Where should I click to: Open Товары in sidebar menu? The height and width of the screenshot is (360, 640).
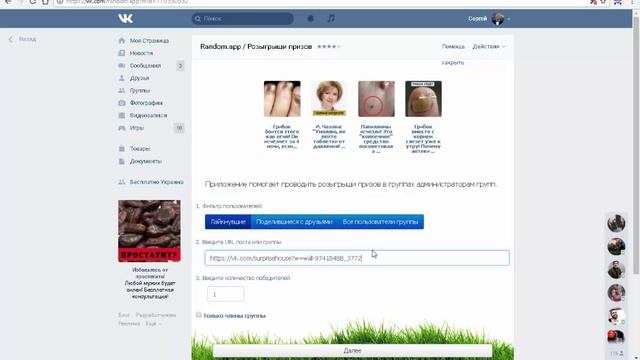point(140,149)
